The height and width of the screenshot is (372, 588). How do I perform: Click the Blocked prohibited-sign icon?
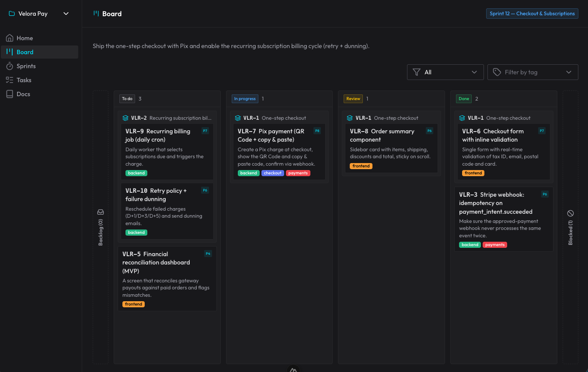click(571, 213)
